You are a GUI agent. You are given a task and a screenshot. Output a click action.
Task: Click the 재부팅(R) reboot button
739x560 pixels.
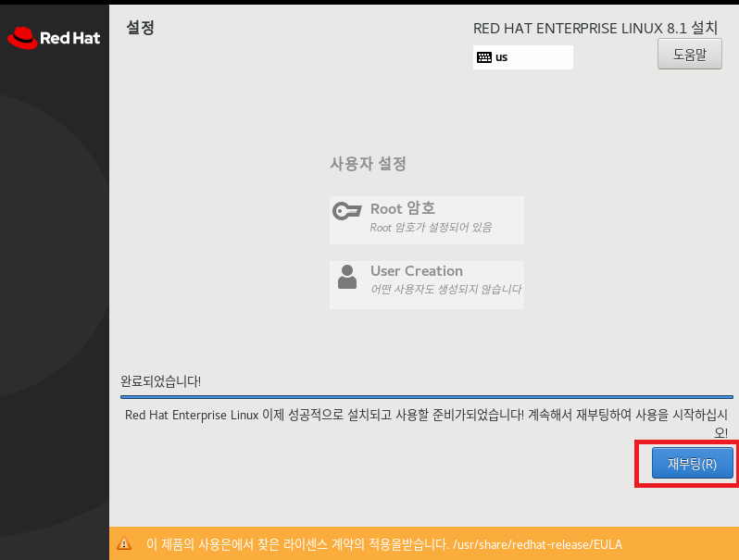point(692,463)
